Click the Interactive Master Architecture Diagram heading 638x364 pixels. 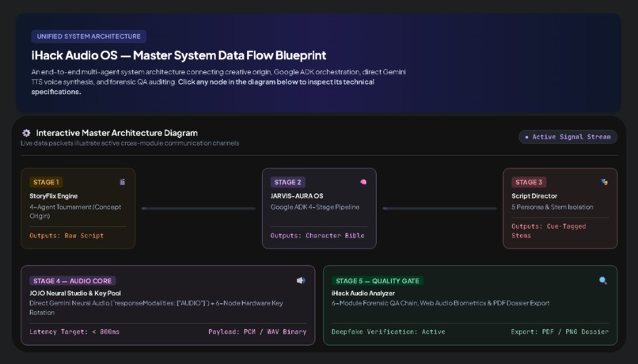click(117, 133)
